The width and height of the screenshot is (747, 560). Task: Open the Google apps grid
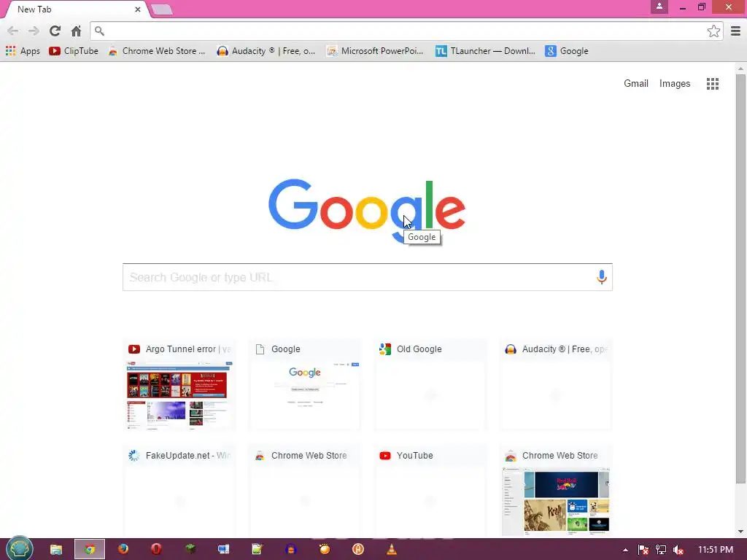pos(713,84)
